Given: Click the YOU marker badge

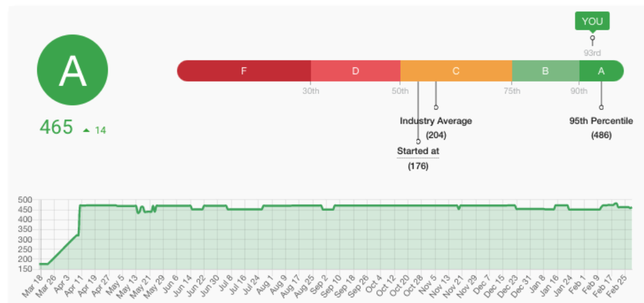Looking at the screenshot, I should (592, 21).
